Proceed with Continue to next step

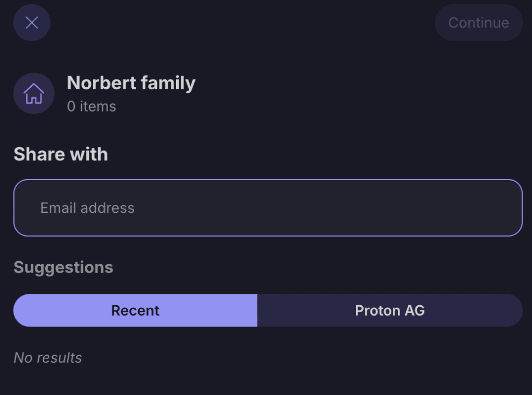pos(478,23)
